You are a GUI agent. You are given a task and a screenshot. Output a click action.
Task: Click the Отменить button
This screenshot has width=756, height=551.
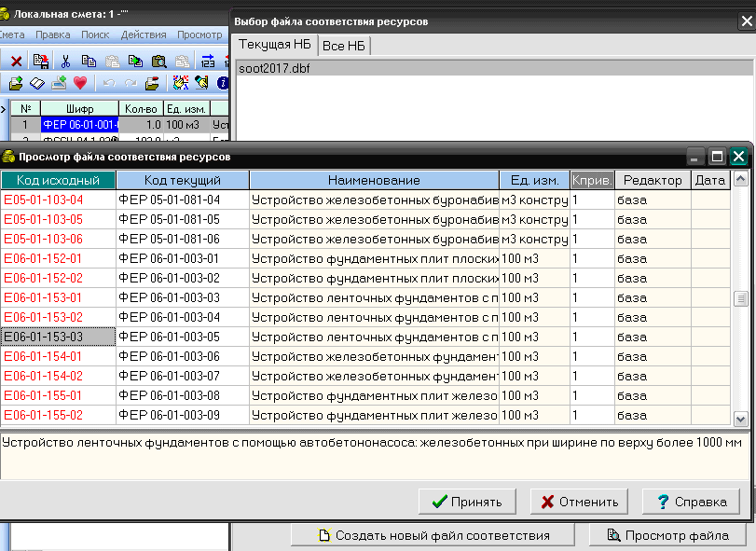click(579, 502)
